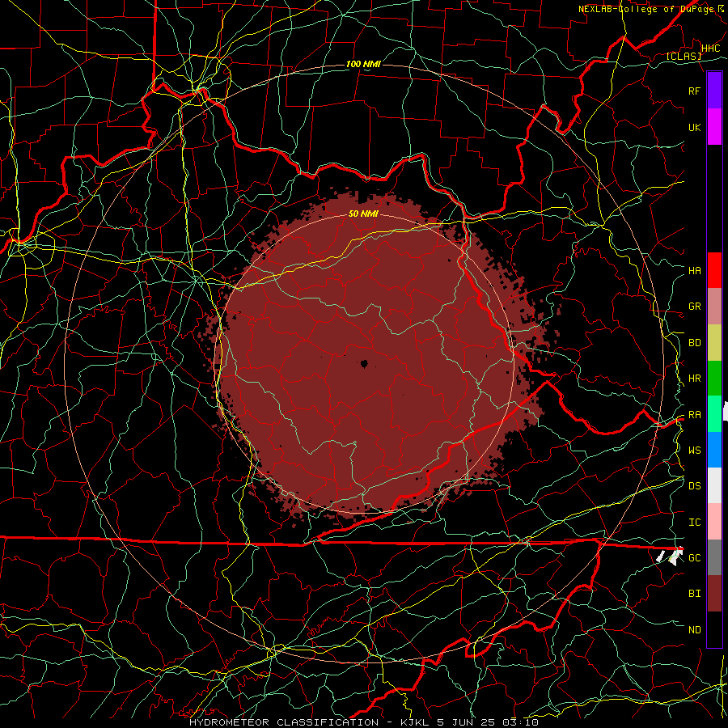The image size is (728, 728).
Task: Click the 'ND' legend label
Action: 695,630
